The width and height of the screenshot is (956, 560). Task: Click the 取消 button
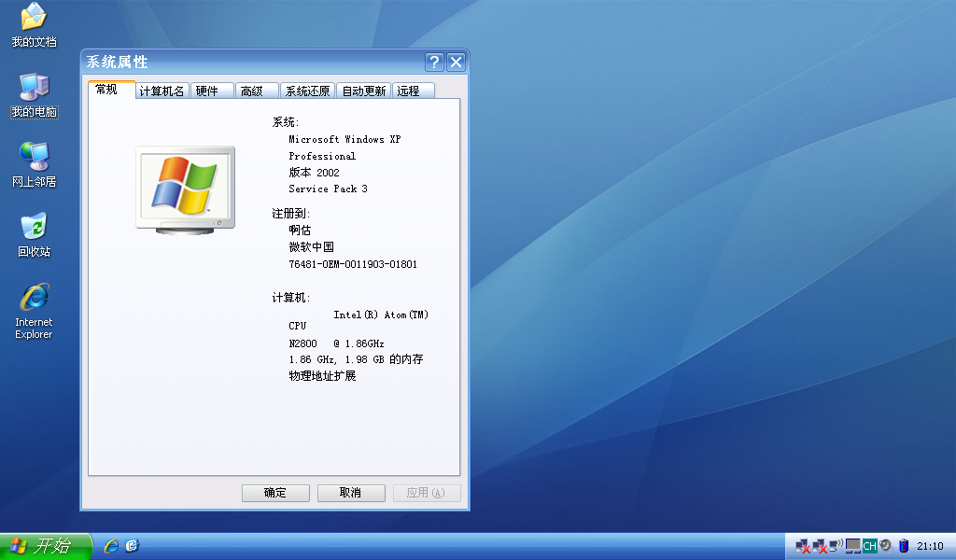point(351,493)
